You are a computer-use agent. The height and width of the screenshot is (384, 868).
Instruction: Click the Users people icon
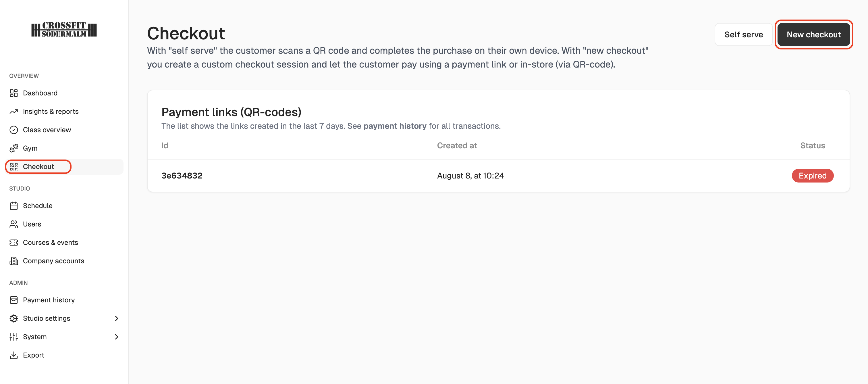point(14,224)
